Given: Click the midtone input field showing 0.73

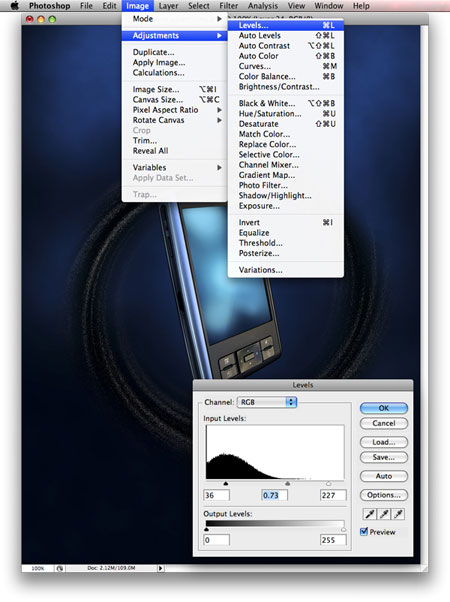Looking at the screenshot, I should coord(274,495).
